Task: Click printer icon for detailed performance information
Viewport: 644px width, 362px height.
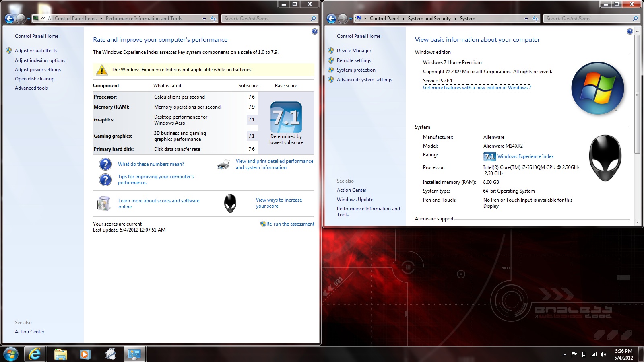Action: [223, 165]
